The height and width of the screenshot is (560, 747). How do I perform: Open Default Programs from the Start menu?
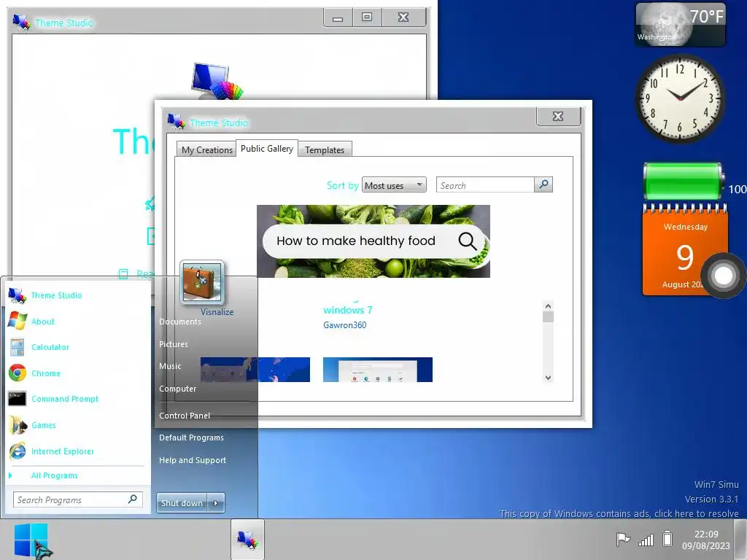click(192, 437)
